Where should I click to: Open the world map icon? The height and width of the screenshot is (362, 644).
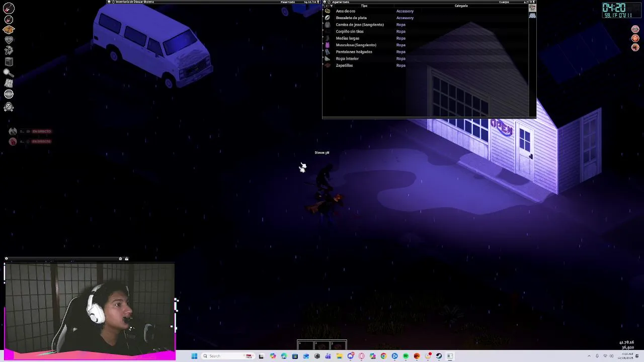coord(9,83)
